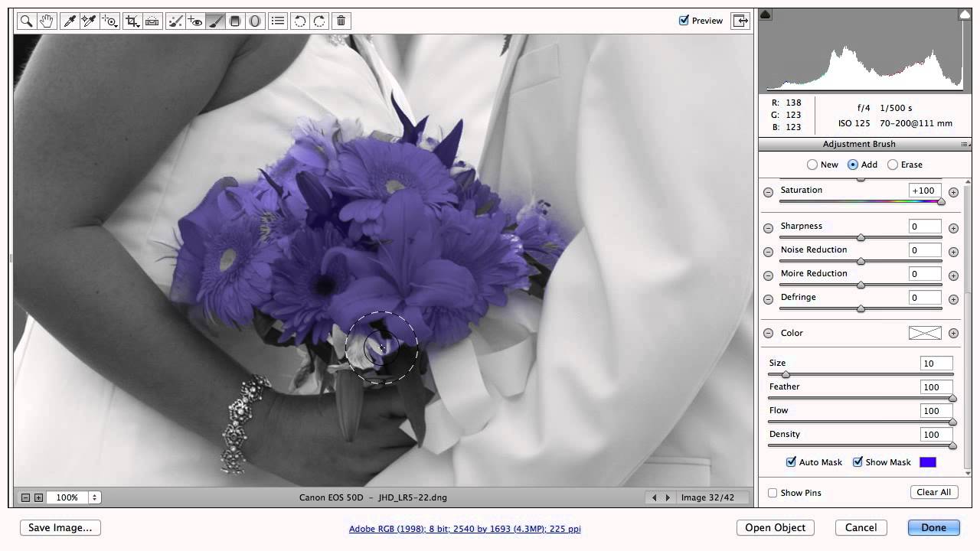980x551 pixels.
Task: Select the White Balance eyedropper tool
Action: click(70, 21)
